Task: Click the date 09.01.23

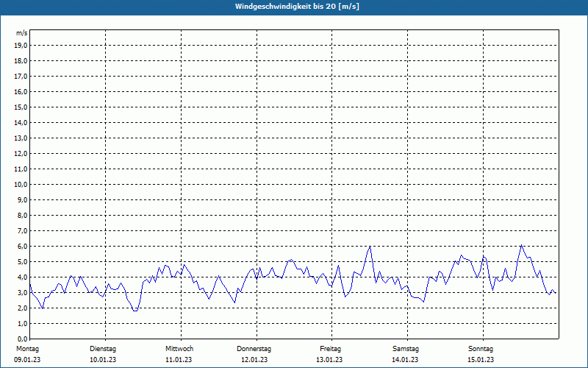Action: [x=27, y=360]
